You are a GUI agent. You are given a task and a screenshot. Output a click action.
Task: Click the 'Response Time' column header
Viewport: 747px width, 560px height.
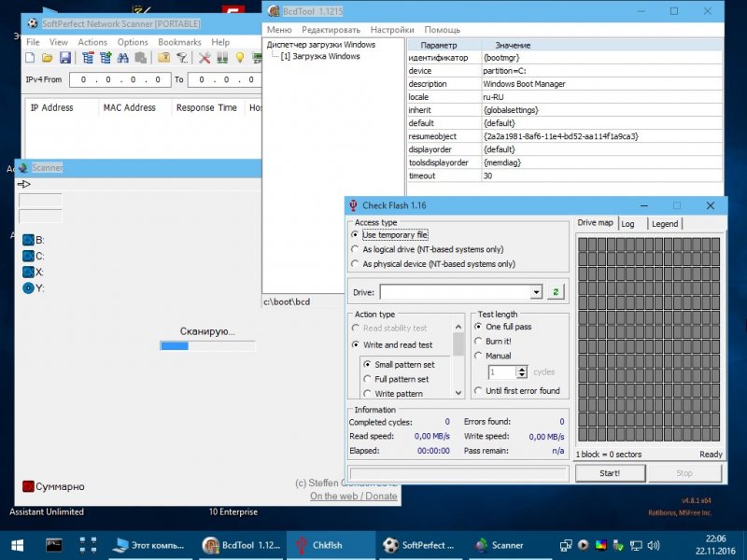point(206,107)
